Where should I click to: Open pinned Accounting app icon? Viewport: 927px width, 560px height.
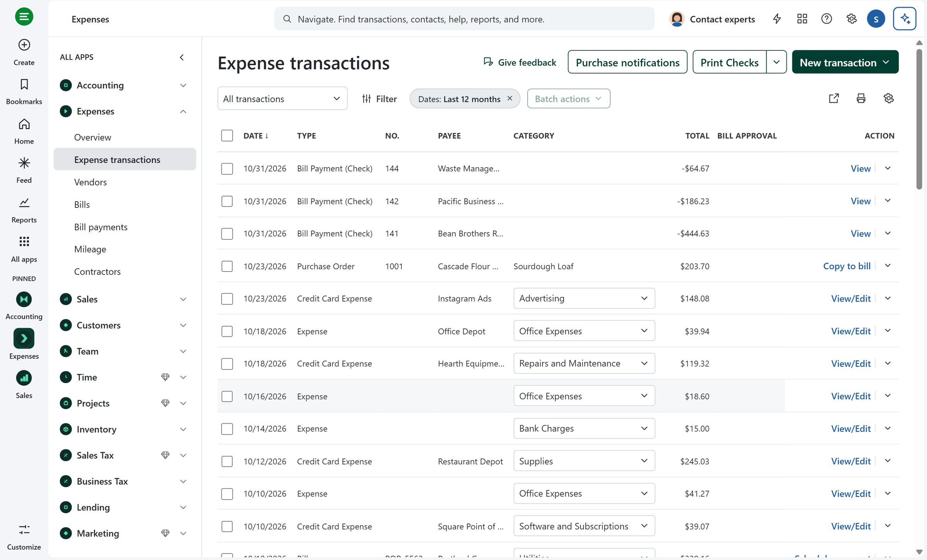pyautogui.click(x=24, y=299)
